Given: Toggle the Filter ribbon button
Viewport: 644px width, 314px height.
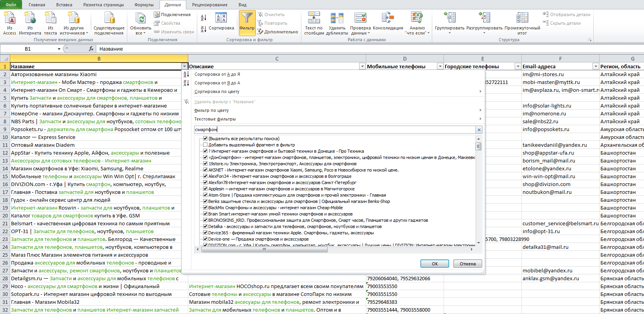Looking at the screenshot, I should point(247,23).
